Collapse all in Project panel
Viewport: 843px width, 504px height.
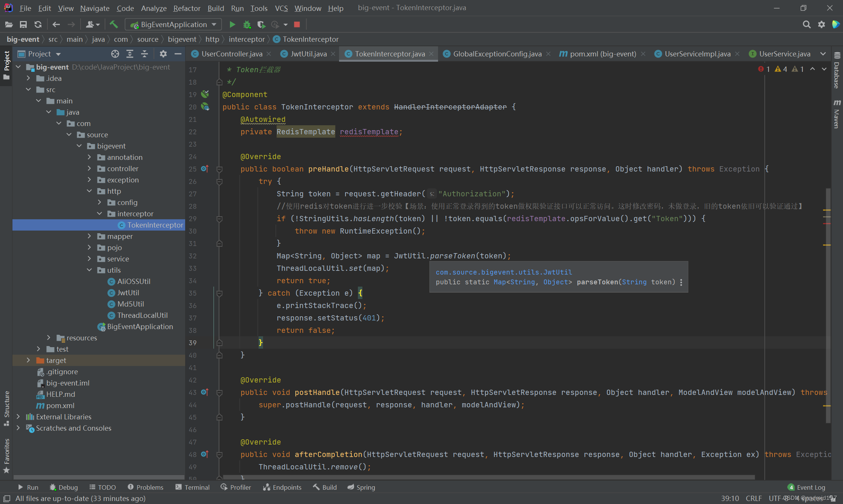pos(145,54)
